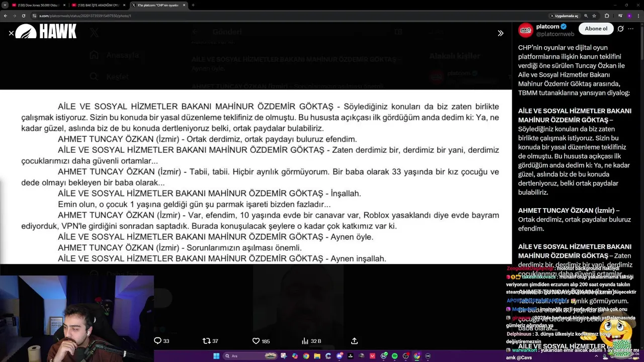Viewport: 644px width, 362px height.
Task: Open the tab search dropdown arrow
Action: [5, 5]
